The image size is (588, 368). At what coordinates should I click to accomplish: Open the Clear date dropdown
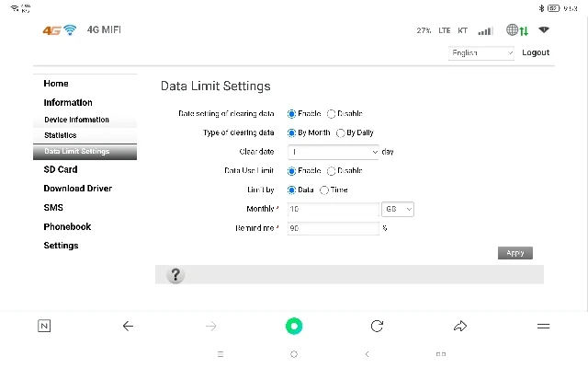[x=333, y=152]
